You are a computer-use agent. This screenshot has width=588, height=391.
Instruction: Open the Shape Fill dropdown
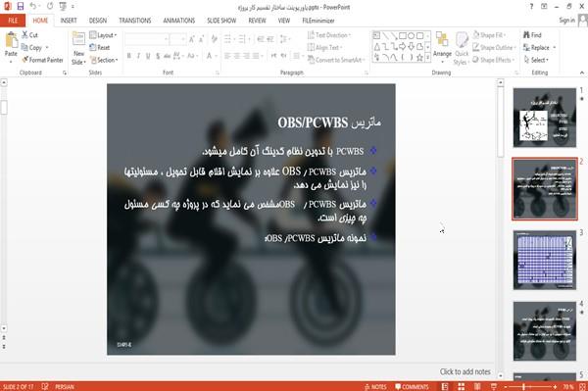click(489, 35)
